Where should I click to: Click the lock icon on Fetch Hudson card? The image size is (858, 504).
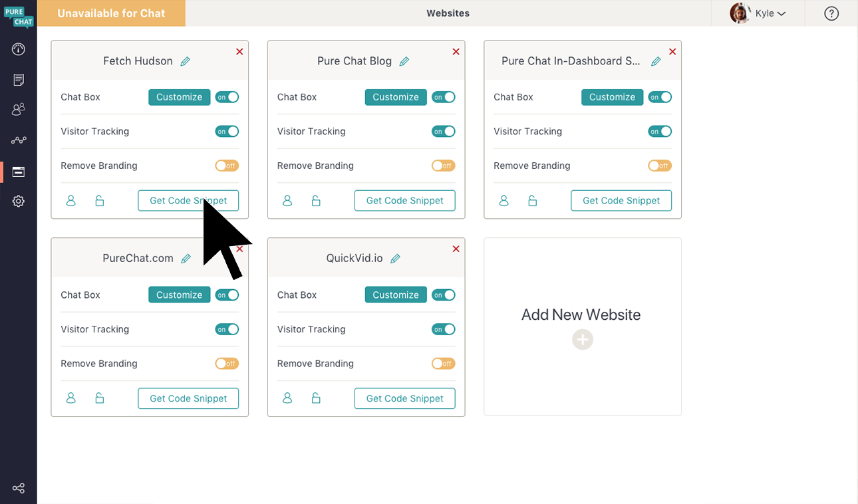(x=100, y=200)
